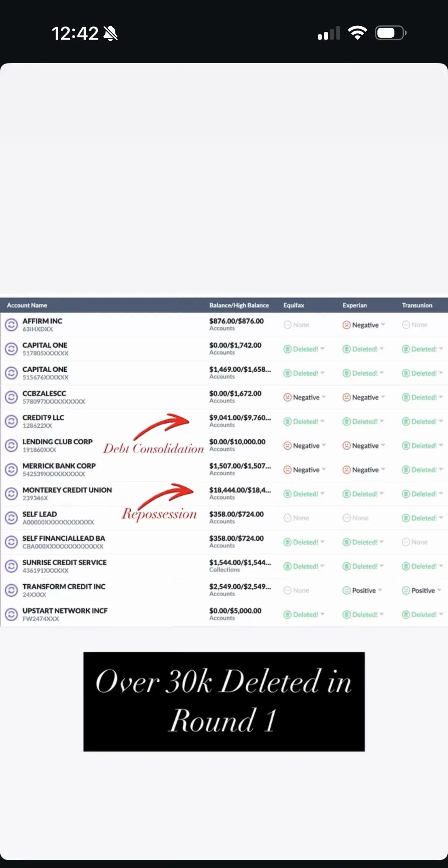Open the MONTEREY CREDIT UNION account name
448x868 pixels.
tap(67, 490)
